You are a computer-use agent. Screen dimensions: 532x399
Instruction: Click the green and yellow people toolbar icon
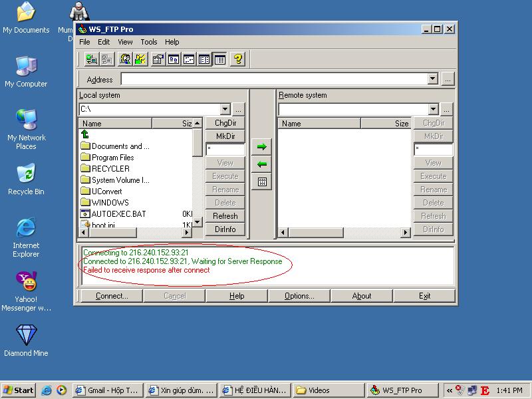[x=140, y=59]
